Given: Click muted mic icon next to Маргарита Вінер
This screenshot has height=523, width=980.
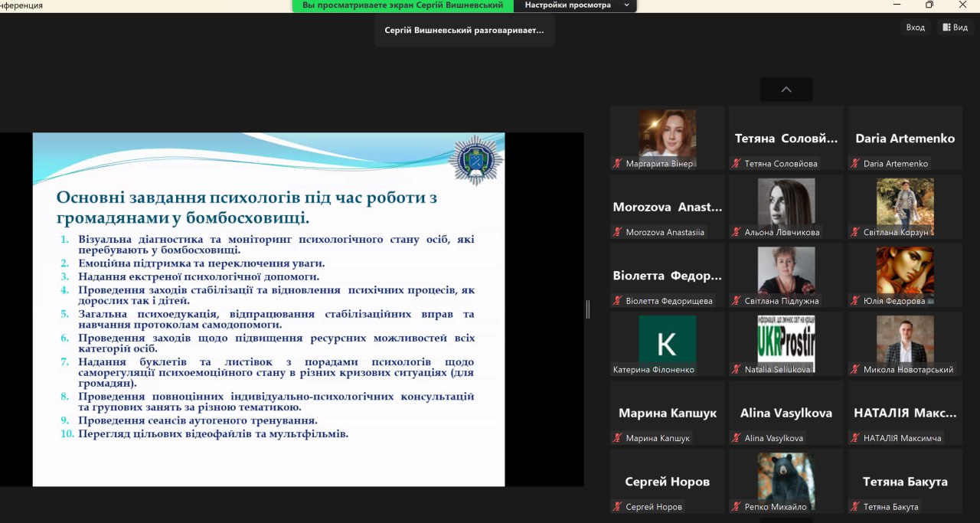Looking at the screenshot, I should [x=617, y=164].
